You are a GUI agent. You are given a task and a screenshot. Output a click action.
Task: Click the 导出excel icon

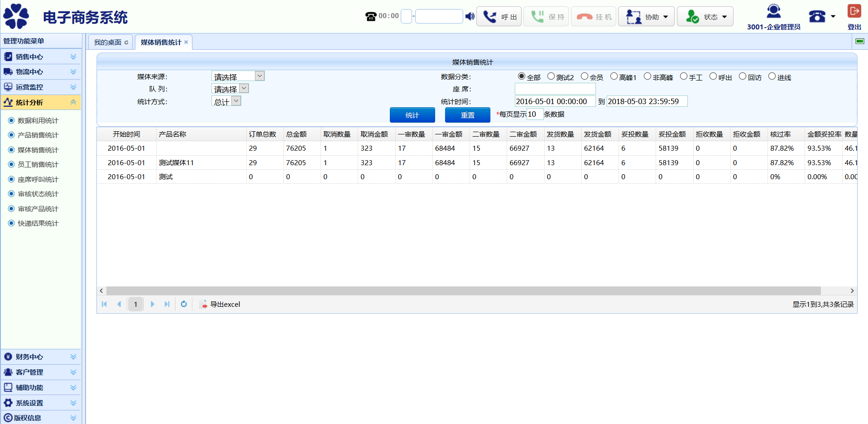(x=204, y=304)
